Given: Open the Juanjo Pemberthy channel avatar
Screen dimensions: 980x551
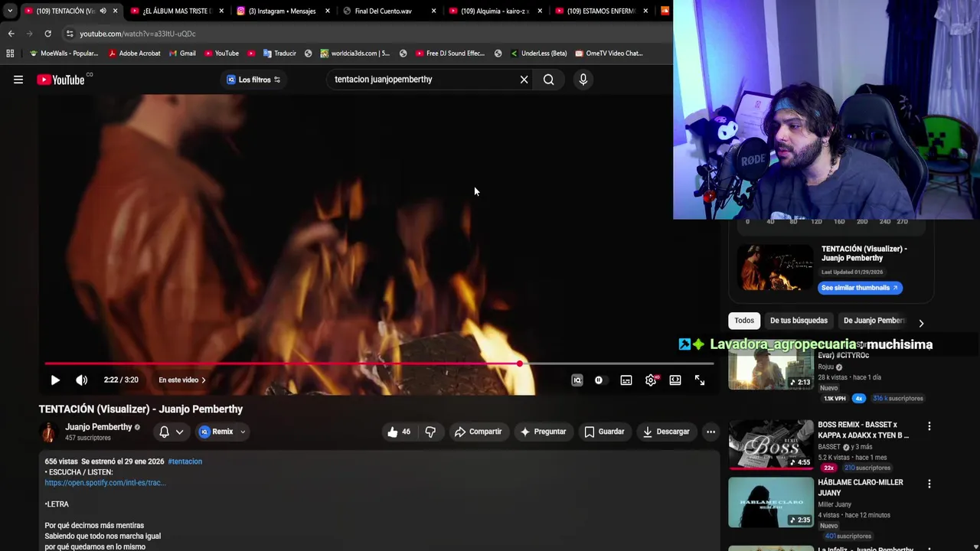Looking at the screenshot, I should click(48, 432).
